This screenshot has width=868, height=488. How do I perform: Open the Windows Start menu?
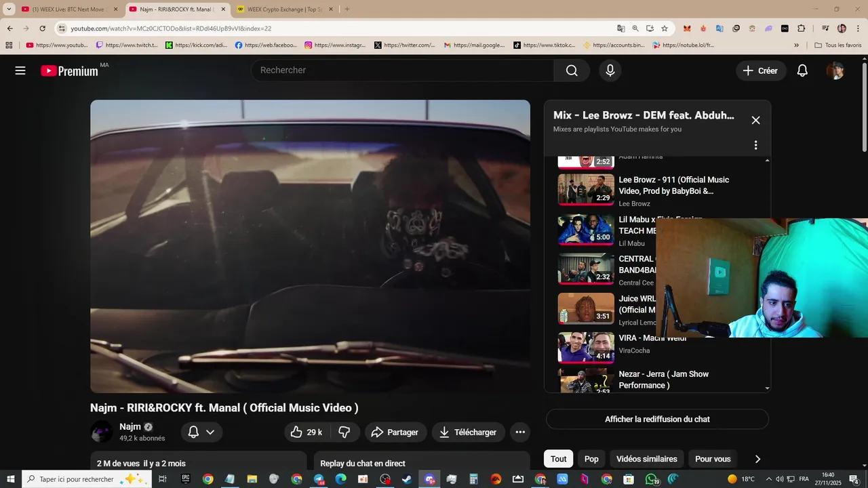pos(10,479)
